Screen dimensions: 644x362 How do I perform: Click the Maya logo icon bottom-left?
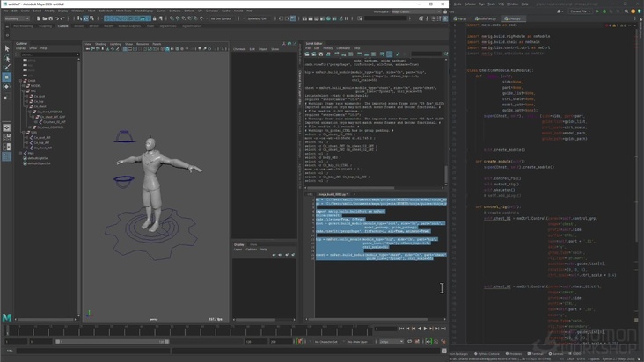7,317
